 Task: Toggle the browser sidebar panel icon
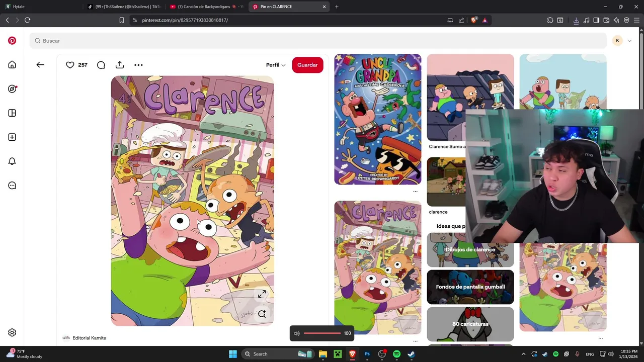coord(596,20)
